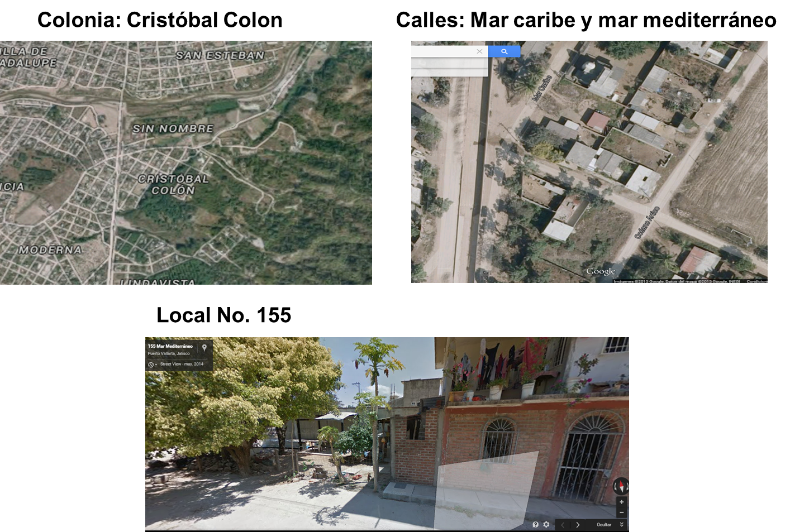Zoom in with the Street View plus button
The image size is (790, 532).
click(x=621, y=502)
